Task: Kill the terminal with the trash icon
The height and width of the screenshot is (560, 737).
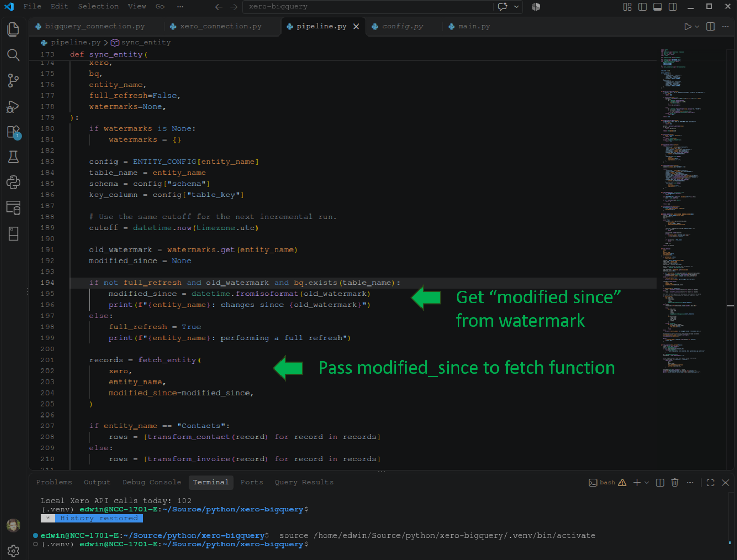Action: pos(675,483)
